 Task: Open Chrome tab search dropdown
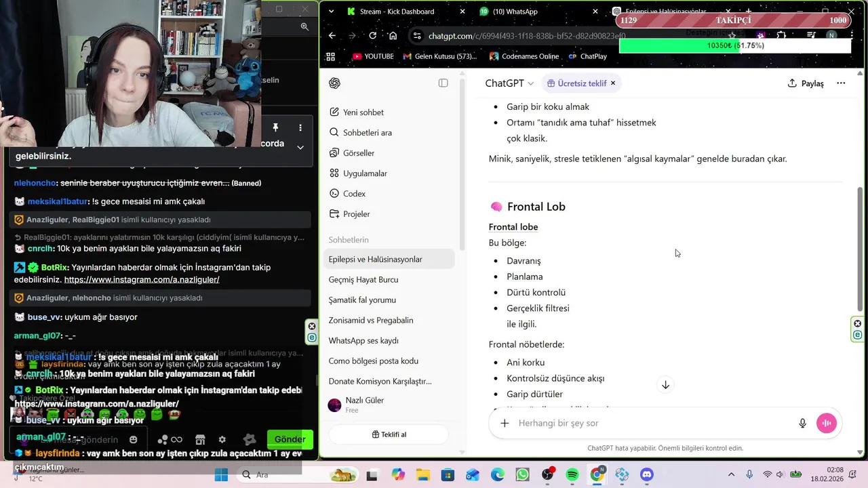pyautogui.click(x=331, y=12)
